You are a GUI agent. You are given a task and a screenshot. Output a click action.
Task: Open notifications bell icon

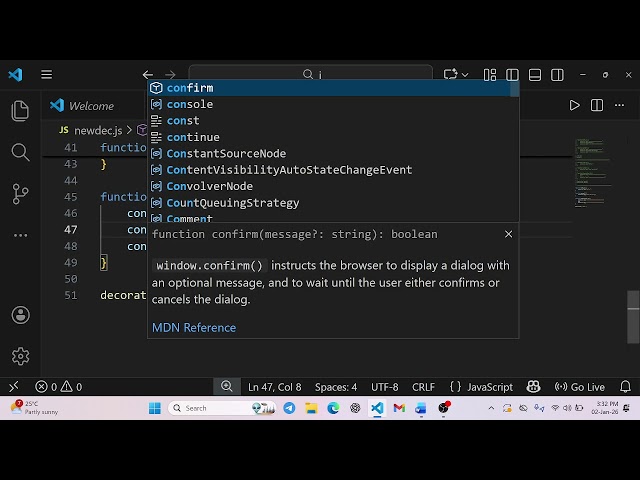pyautogui.click(x=625, y=387)
